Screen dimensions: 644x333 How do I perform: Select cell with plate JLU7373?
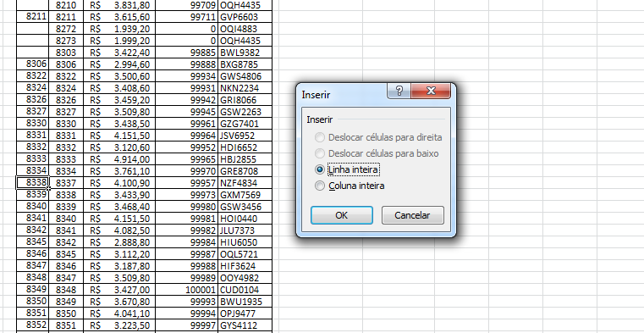(x=245, y=230)
